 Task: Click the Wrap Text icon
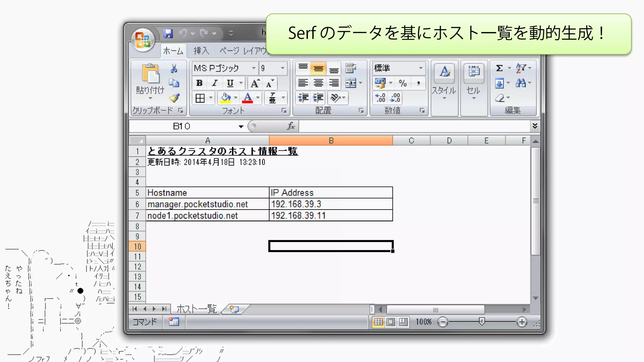tap(350, 68)
